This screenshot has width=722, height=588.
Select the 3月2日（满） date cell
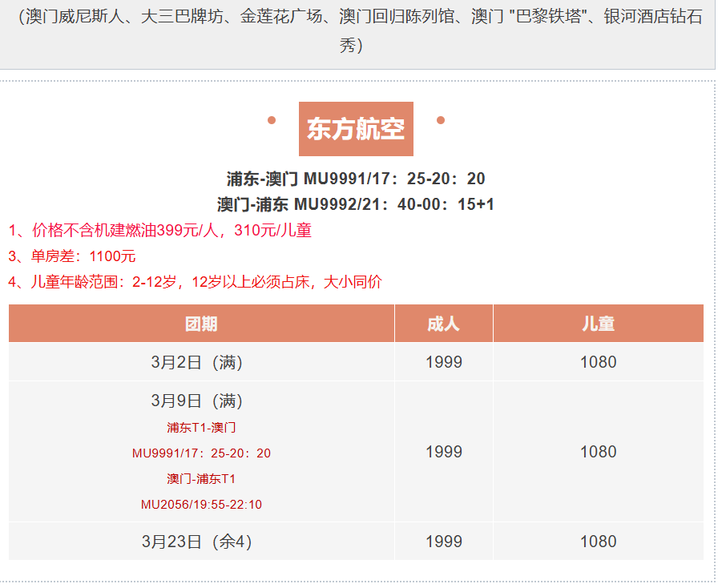pos(202,362)
